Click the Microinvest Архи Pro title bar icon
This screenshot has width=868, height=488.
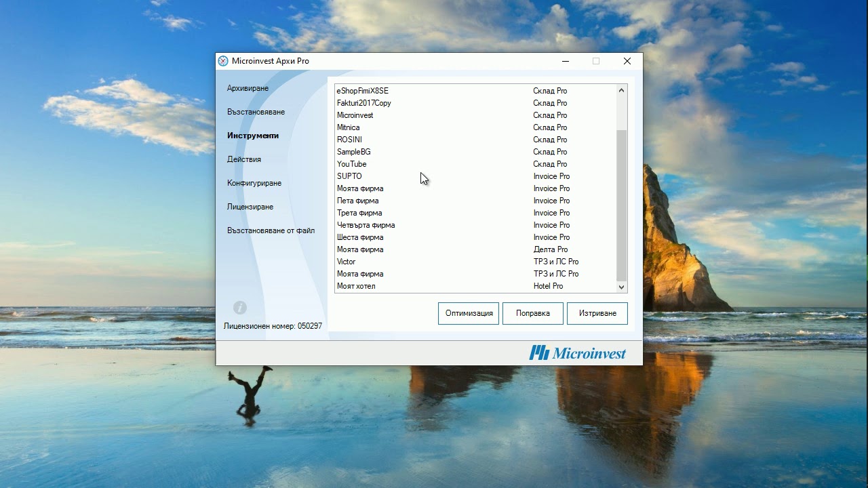[223, 61]
